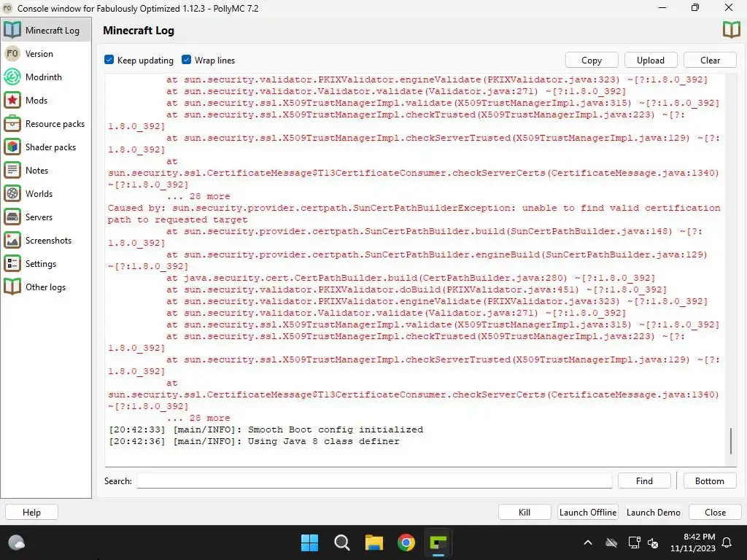This screenshot has width=747, height=560.
Task: Switch to the Minecraft Log page
Action: (46, 30)
